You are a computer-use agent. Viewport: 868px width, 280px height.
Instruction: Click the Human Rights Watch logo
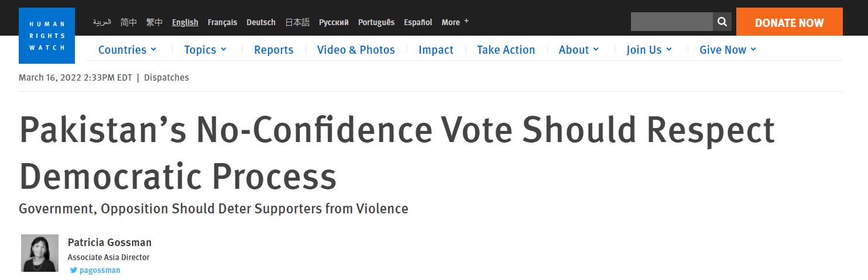pyautogui.click(x=47, y=36)
